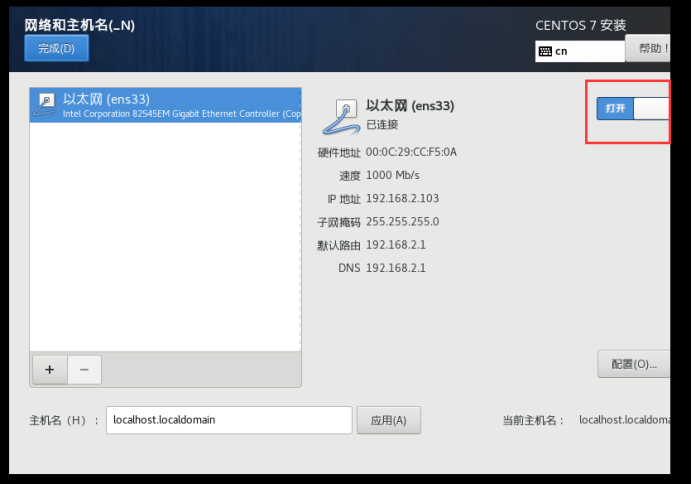Add a network device with plus button
The width and height of the screenshot is (692, 484).
(50, 369)
